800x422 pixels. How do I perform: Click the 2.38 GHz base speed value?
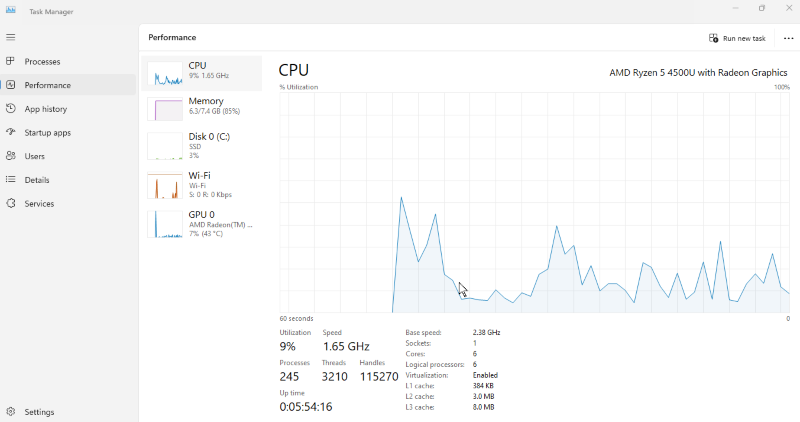coord(486,332)
